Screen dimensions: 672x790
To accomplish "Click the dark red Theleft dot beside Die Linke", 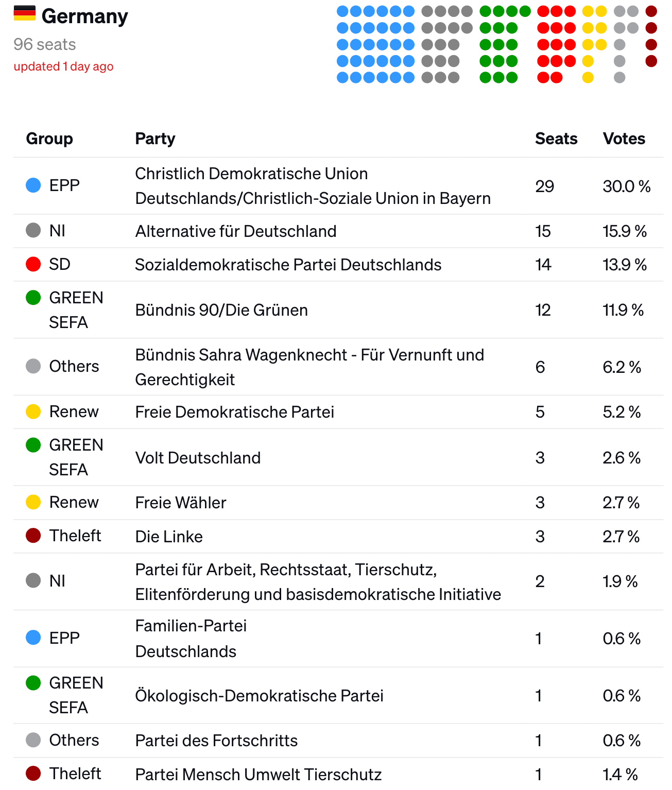I will 33,536.
